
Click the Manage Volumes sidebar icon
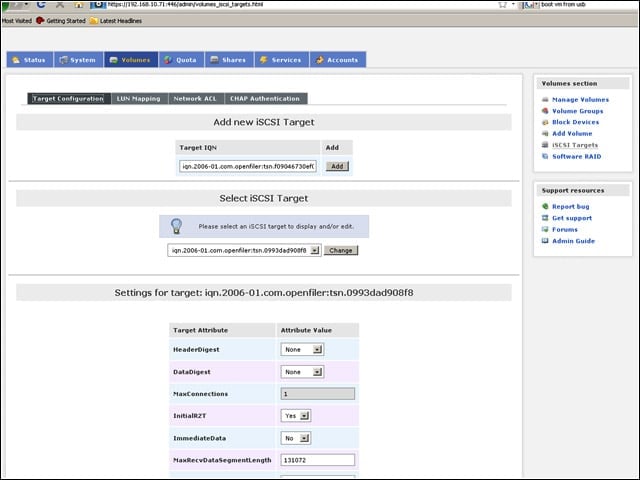(545, 100)
